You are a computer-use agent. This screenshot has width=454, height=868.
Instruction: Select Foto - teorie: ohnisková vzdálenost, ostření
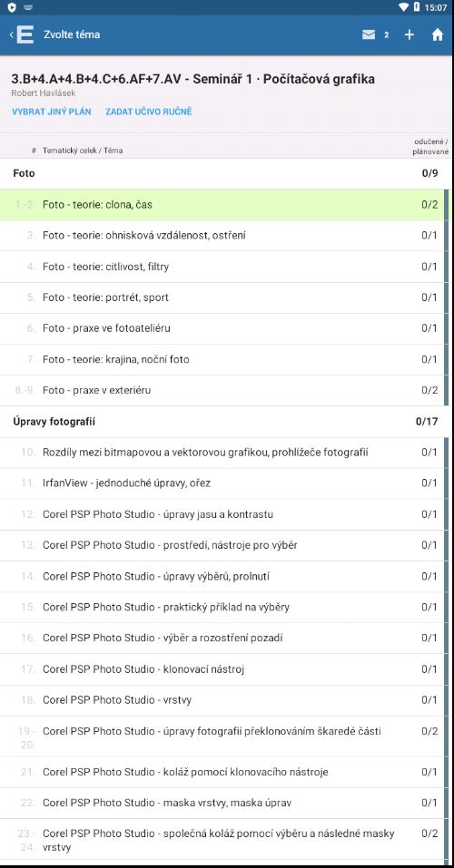(224, 236)
